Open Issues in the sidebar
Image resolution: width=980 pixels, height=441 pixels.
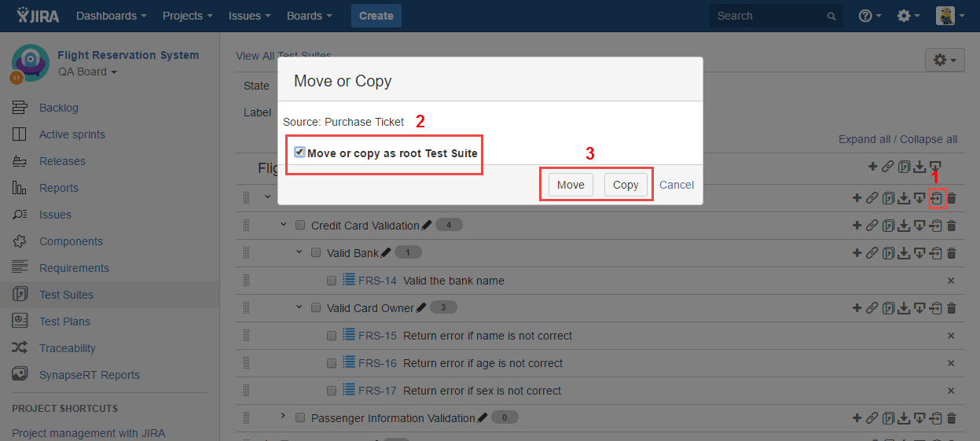55,215
